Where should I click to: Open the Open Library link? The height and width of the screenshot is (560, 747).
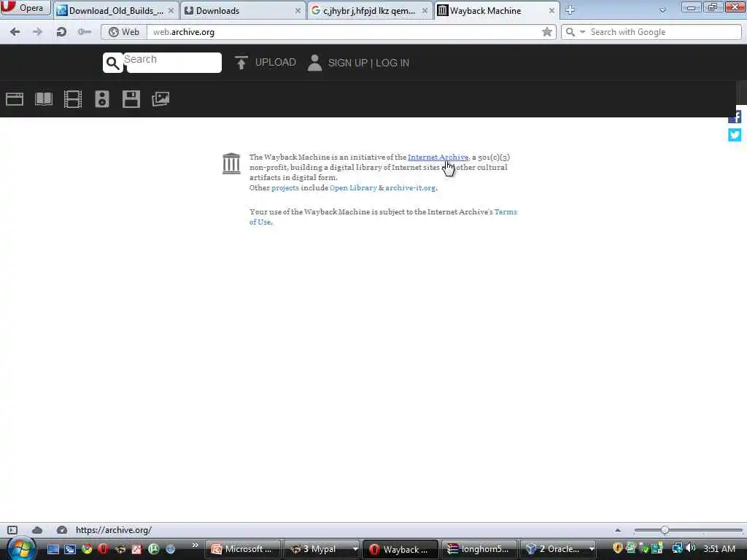pos(353,187)
